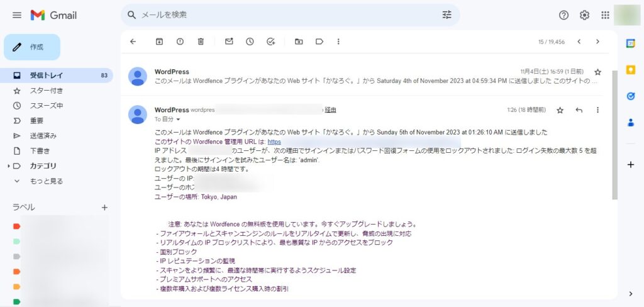Snooze this email with the clock icon
This screenshot has width=644, height=307.
pos(250,42)
